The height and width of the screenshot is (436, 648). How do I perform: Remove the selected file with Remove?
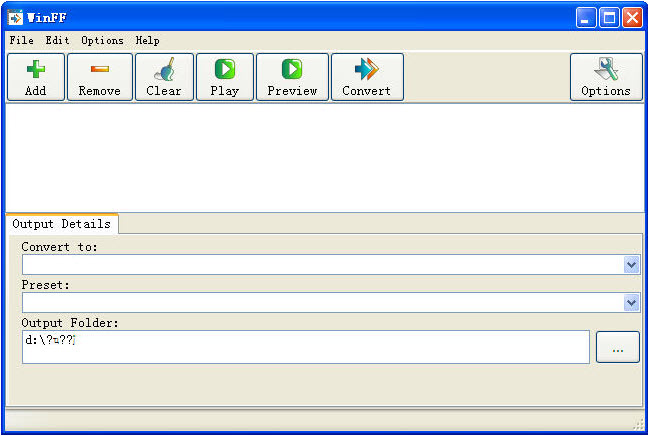tap(100, 77)
